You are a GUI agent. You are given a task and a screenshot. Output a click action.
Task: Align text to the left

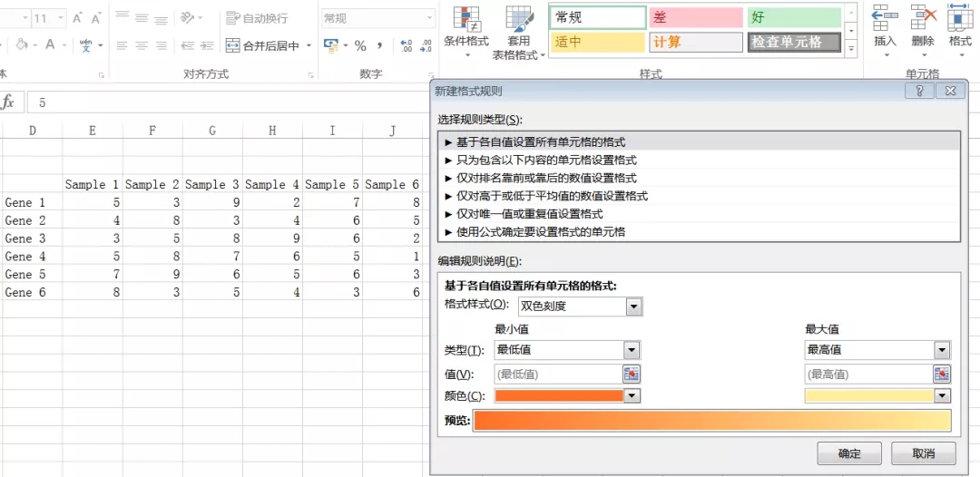[122, 45]
